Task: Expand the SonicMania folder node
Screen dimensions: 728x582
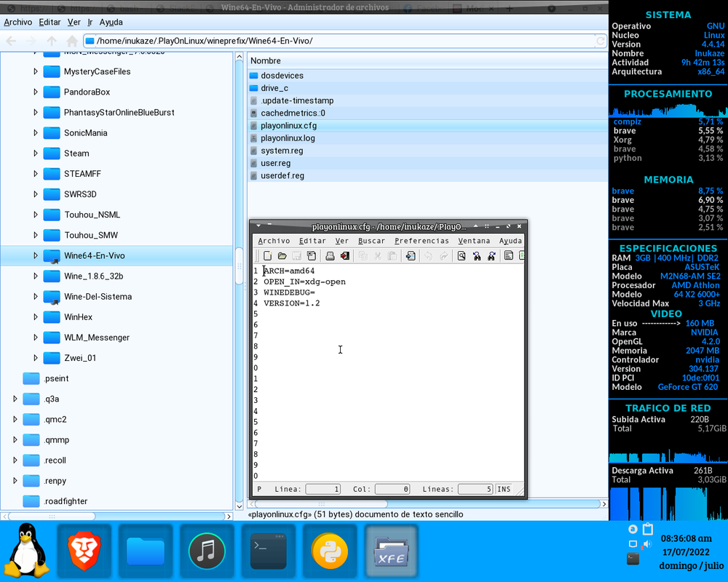Action: click(x=35, y=132)
